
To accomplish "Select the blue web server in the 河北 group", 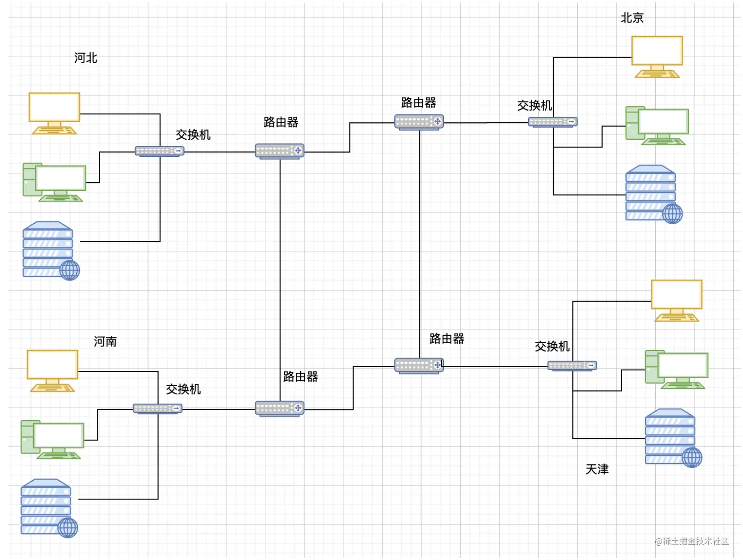I will point(51,250).
